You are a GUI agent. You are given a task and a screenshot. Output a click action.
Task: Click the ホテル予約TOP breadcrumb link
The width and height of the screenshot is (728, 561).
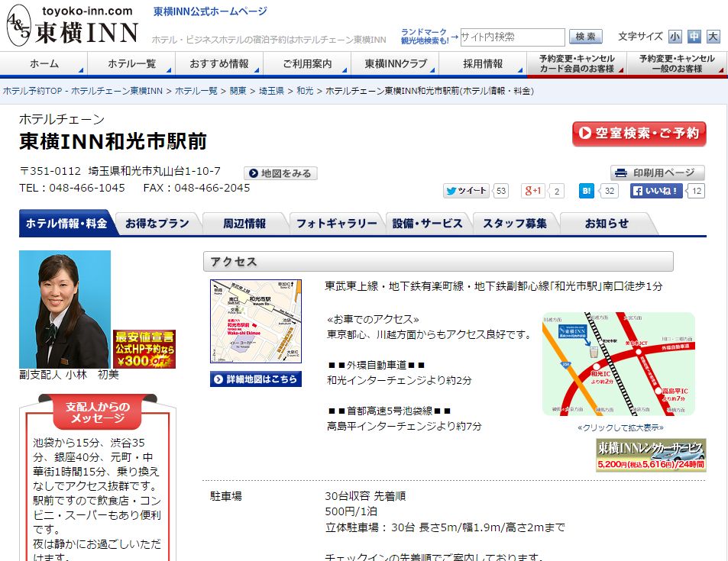83,91
